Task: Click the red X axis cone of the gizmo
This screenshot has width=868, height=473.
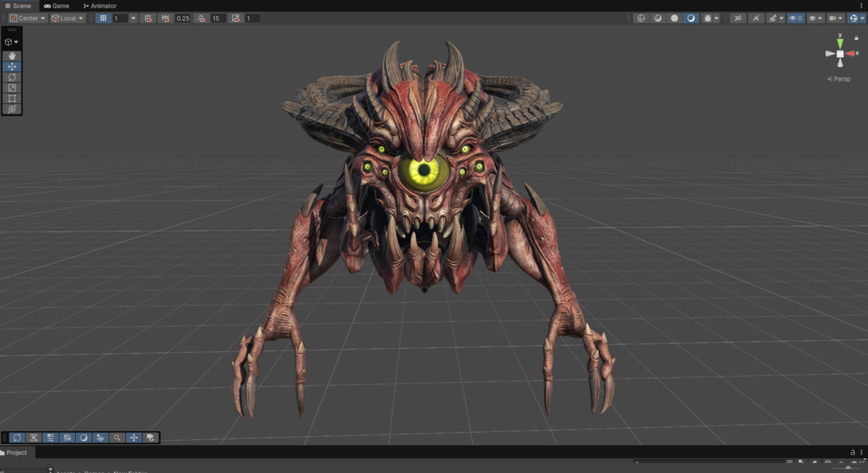Action: tap(851, 54)
